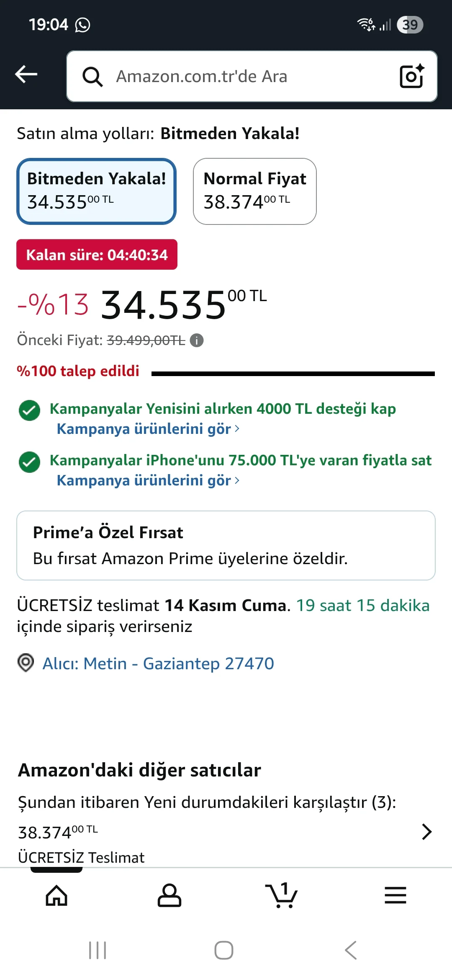Open the hamburger menu tab
The width and height of the screenshot is (452, 980).
coord(395,896)
